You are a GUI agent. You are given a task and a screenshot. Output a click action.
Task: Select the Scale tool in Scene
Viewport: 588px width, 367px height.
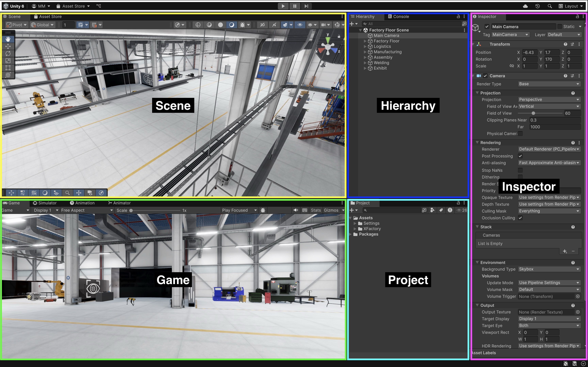[x=8, y=61]
